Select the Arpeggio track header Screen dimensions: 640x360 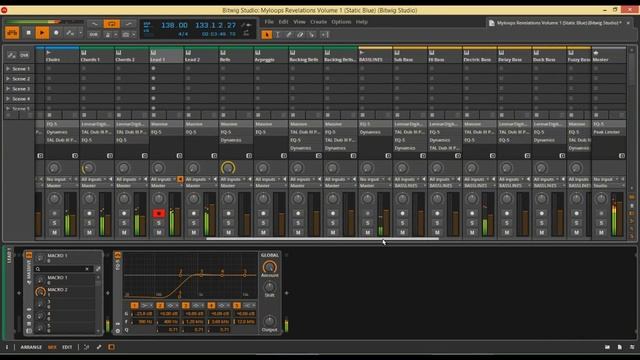point(271,56)
